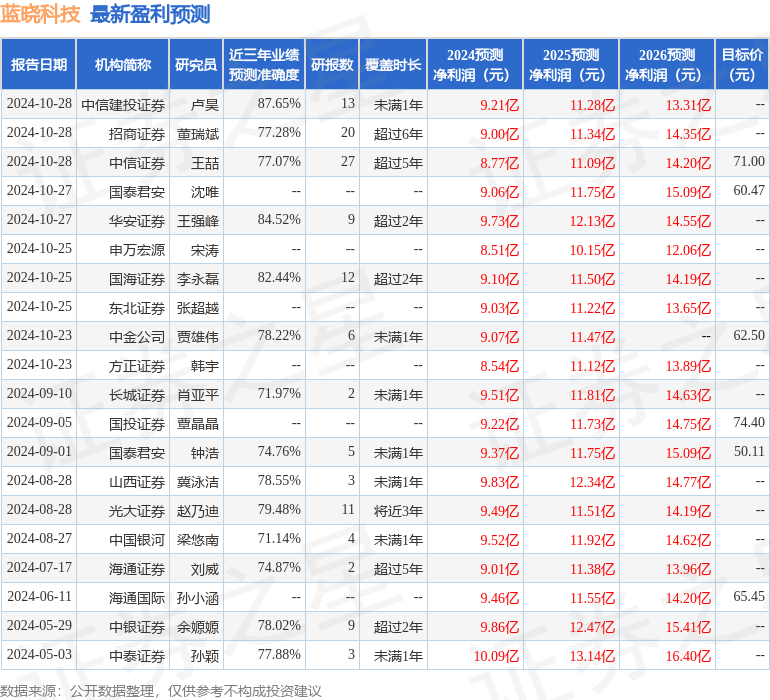Click accuracy value 87.65%

[x=279, y=104]
